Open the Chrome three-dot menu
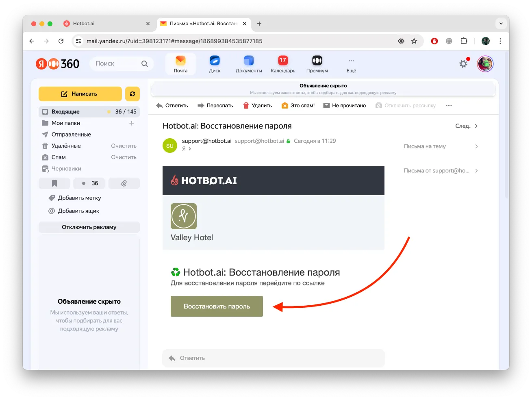This screenshot has height=400, width=532. pyautogui.click(x=500, y=41)
